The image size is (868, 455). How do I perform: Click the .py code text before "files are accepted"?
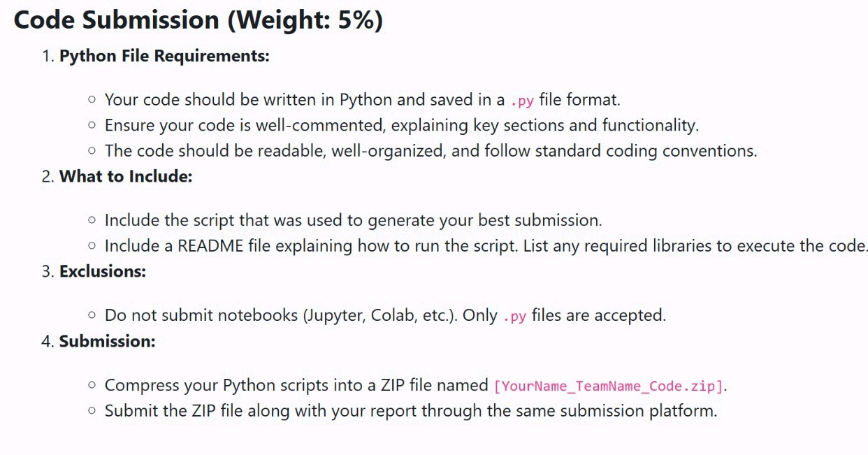coord(514,316)
